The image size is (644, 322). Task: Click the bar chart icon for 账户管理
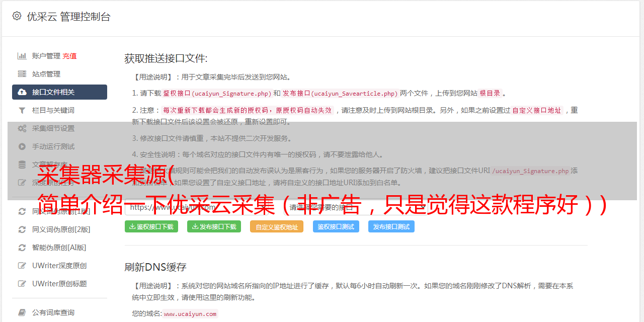point(22,56)
